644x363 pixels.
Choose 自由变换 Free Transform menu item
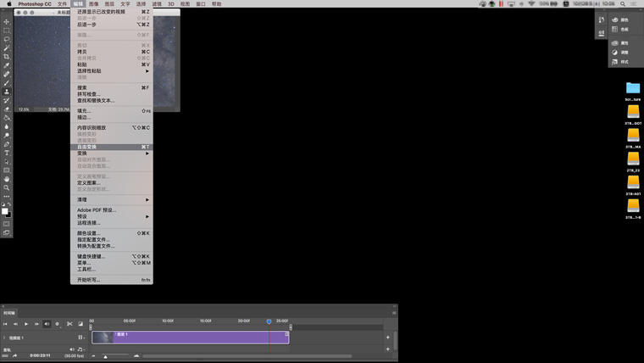point(112,147)
